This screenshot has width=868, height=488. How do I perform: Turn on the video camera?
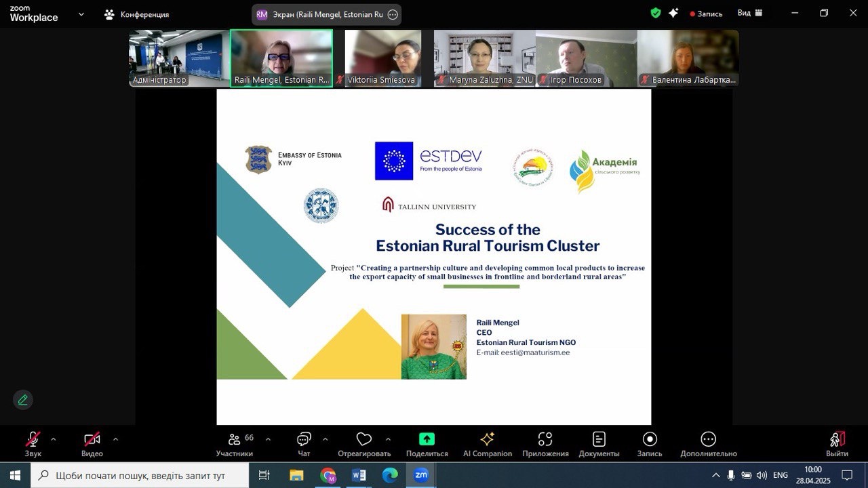[92, 440]
